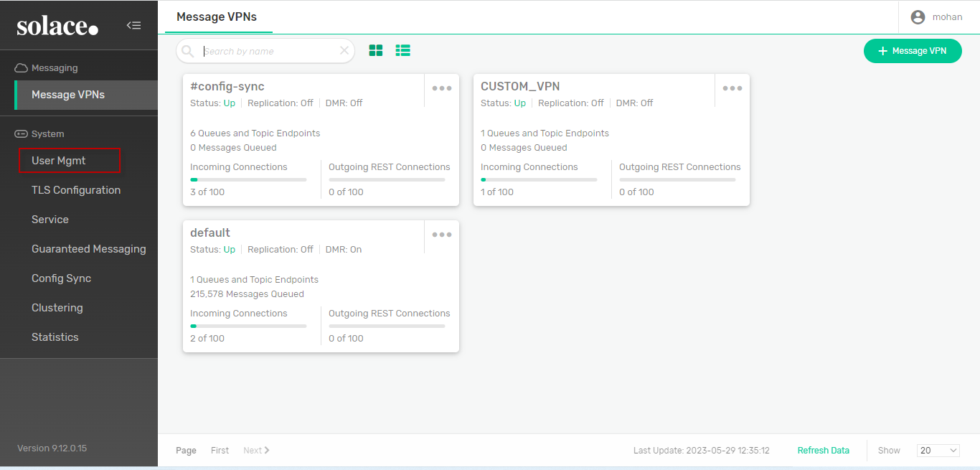Click Refresh Data
Viewport: 980px width, 470px height.
(824, 451)
